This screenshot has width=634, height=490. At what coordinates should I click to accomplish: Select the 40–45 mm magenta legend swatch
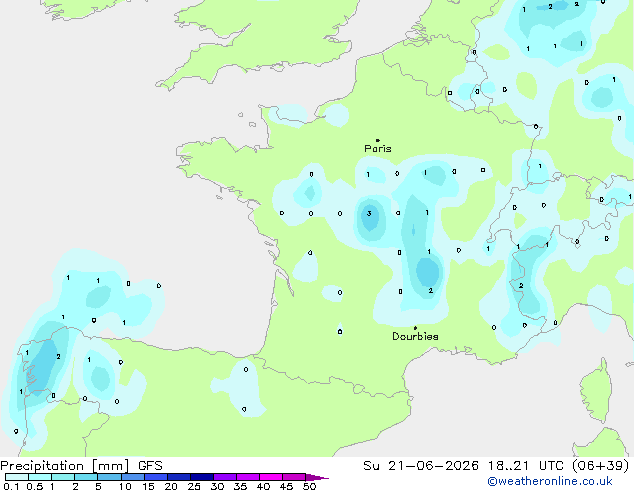pos(271,477)
